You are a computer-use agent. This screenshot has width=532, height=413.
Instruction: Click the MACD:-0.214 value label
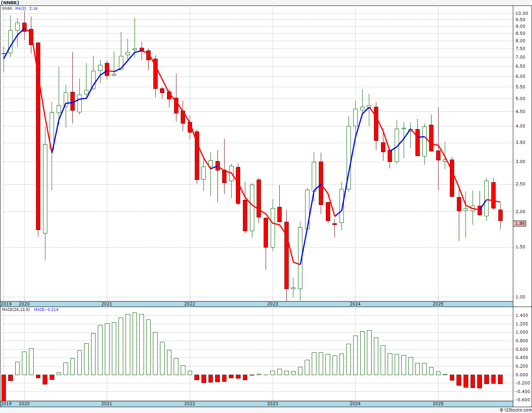coord(46,309)
